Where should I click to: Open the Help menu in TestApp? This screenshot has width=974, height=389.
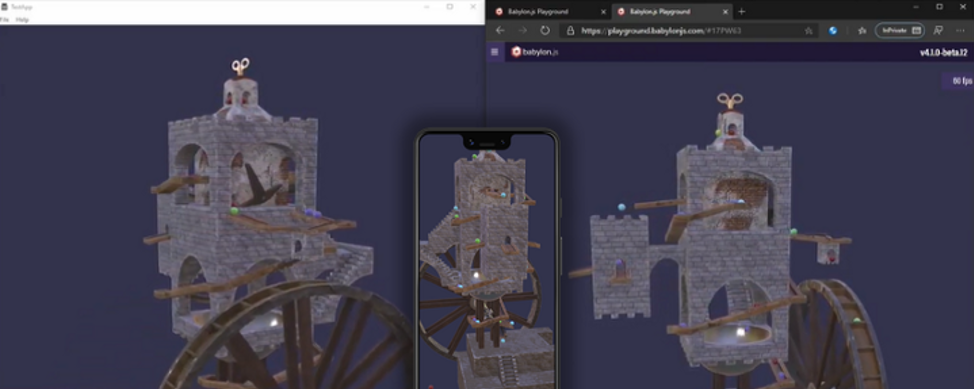tap(22, 20)
